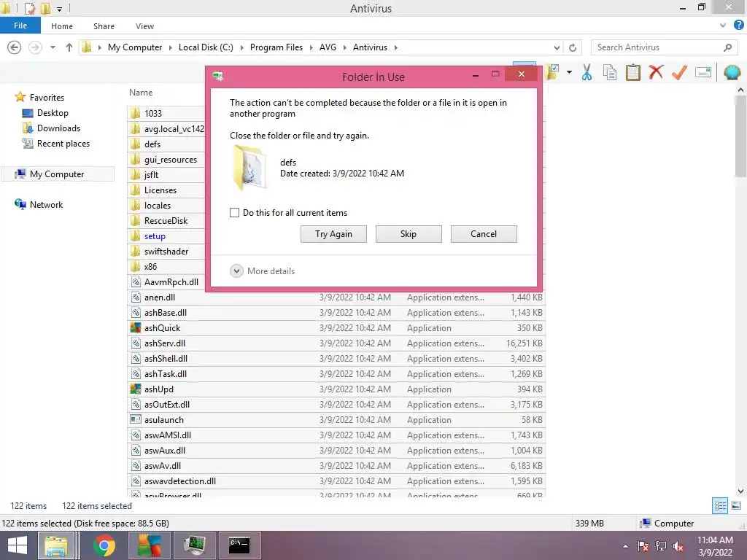747x560 pixels.
Task: Expand the arrow after AVG breadcrumb
Action: tap(345, 47)
